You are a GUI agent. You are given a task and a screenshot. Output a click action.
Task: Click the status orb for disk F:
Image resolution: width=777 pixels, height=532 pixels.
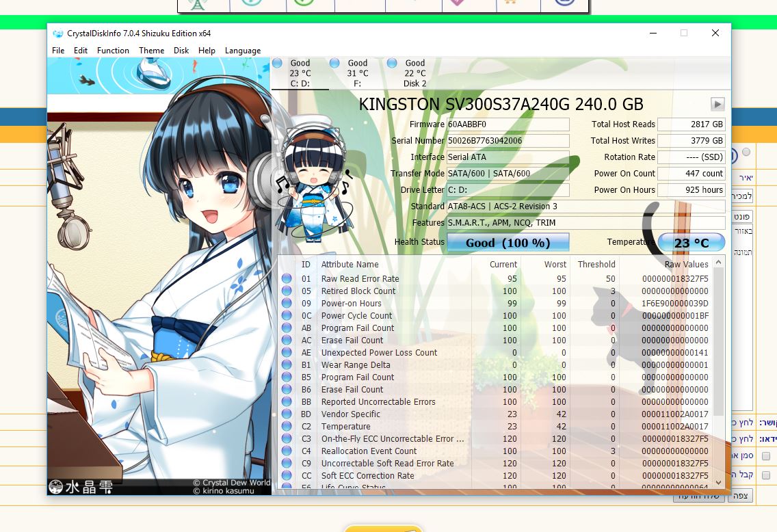point(334,64)
